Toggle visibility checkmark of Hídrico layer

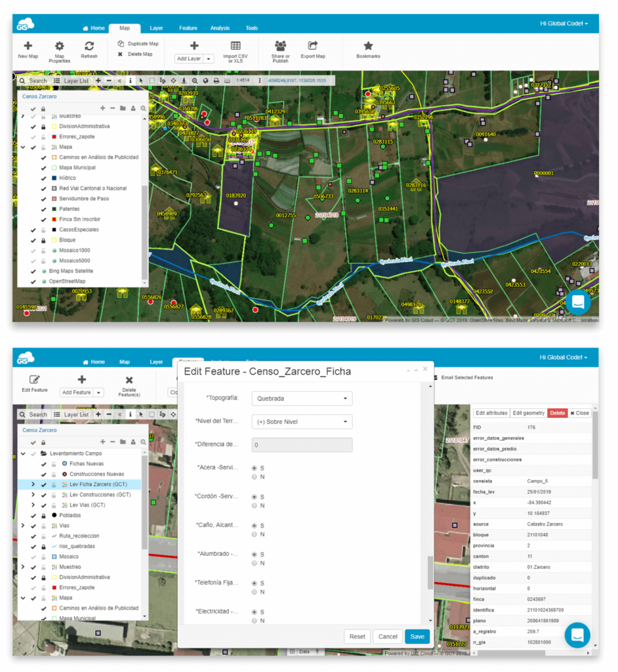click(44, 178)
